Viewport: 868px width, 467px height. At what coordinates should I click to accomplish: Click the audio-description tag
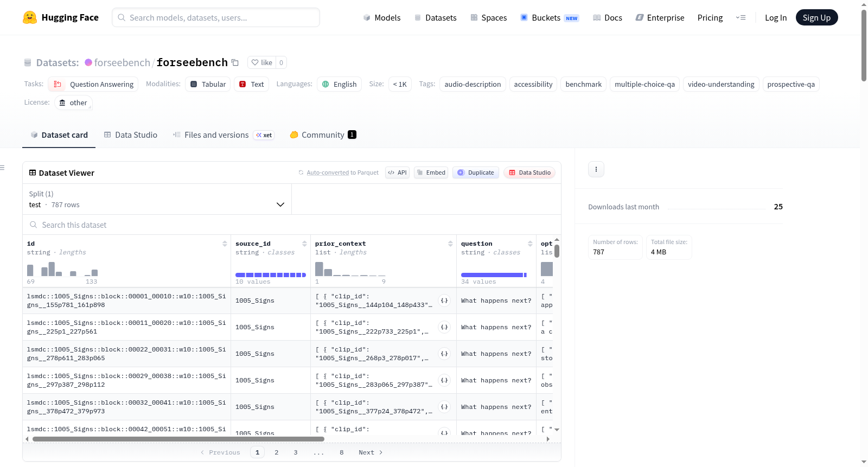tap(473, 84)
